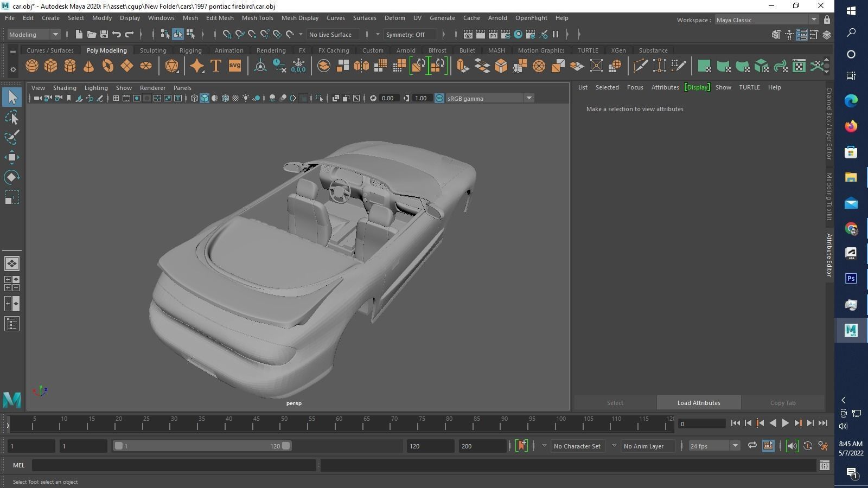The height and width of the screenshot is (488, 868).
Task: Create a polygon disc from the shelf
Action: pos(146,66)
